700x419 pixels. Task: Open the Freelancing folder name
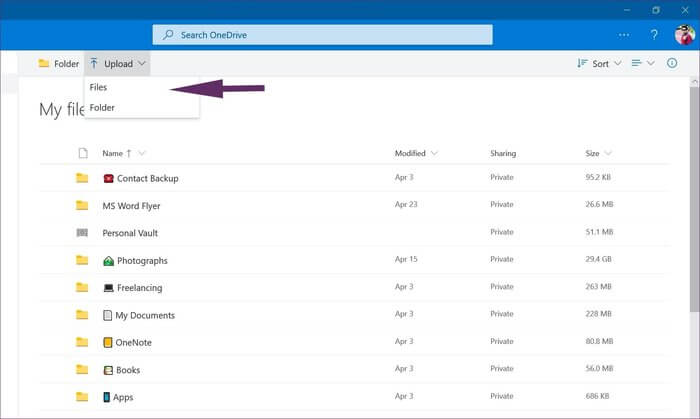[139, 288]
